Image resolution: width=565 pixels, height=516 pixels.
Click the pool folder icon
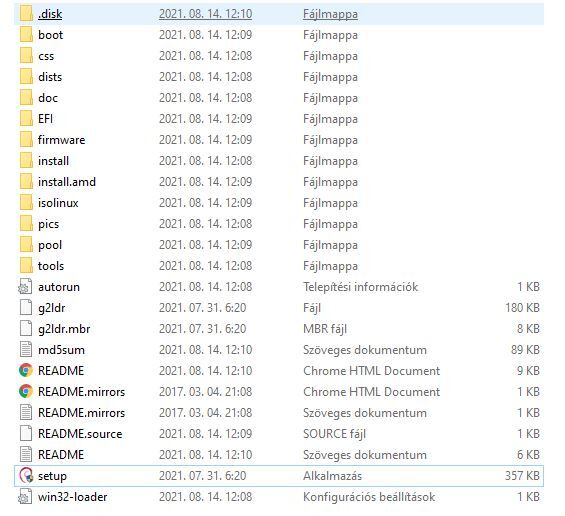pyautogui.click(x=26, y=245)
